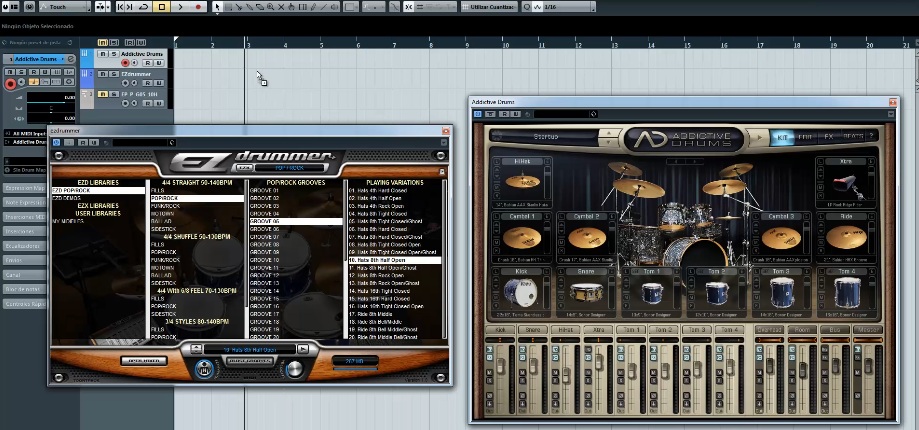Image resolution: width=919 pixels, height=430 pixels.
Task: Click the Tom 1 drum thumbnail
Action: tap(652, 292)
